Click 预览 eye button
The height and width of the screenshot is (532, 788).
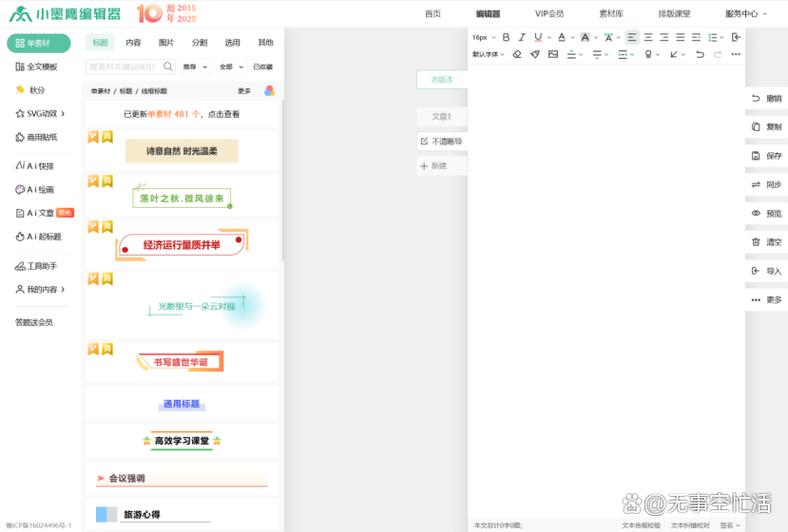tap(766, 214)
